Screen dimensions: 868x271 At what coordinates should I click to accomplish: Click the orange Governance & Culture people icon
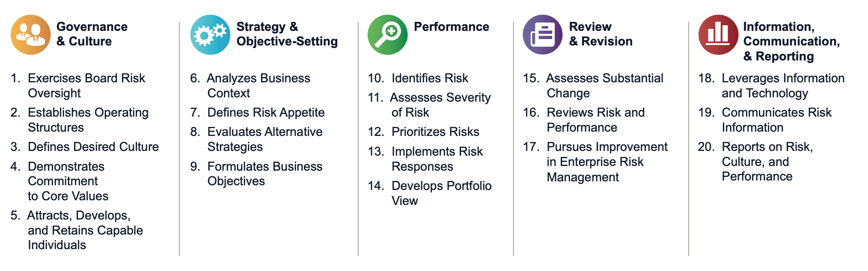click(x=31, y=35)
